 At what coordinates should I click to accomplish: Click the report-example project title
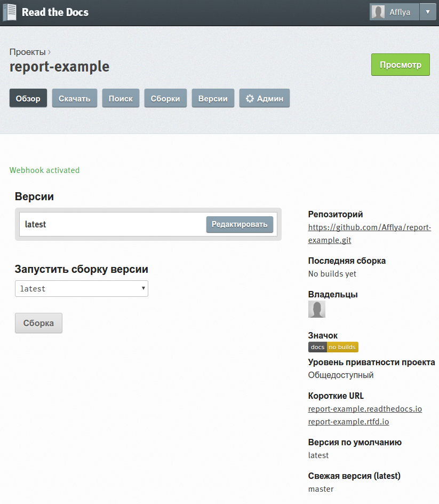click(x=59, y=67)
